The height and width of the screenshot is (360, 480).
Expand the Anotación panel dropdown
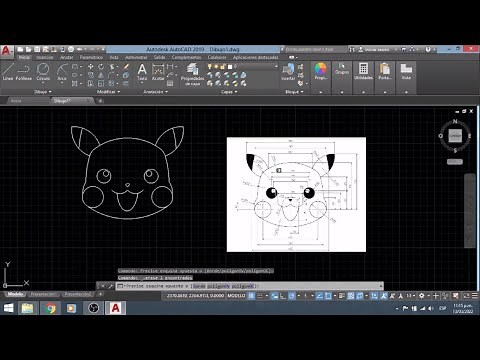[156, 92]
